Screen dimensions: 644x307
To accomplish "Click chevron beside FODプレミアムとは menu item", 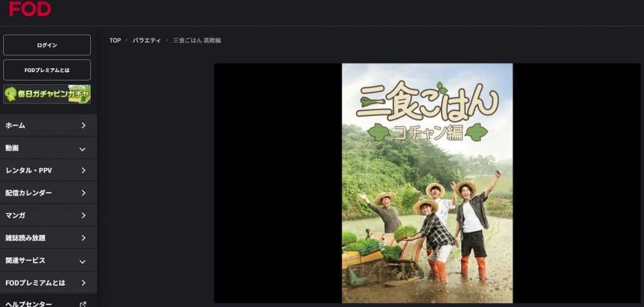I will pyautogui.click(x=83, y=283).
